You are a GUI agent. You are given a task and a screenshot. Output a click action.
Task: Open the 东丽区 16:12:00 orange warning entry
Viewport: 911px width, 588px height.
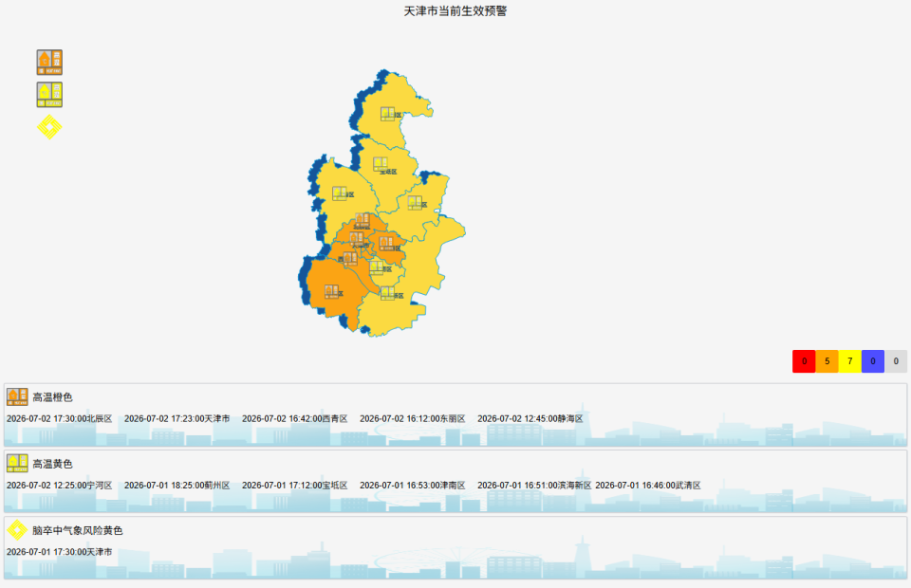(413, 418)
